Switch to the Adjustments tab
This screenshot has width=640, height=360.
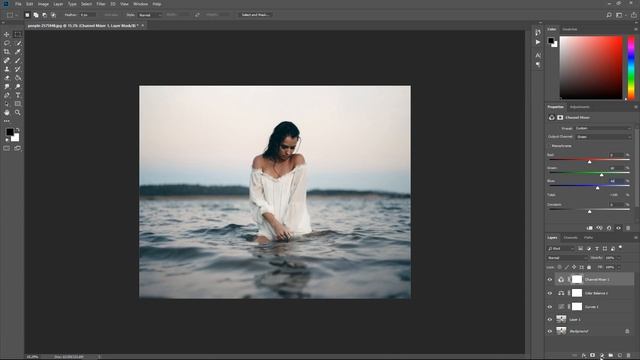coord(580,107)
